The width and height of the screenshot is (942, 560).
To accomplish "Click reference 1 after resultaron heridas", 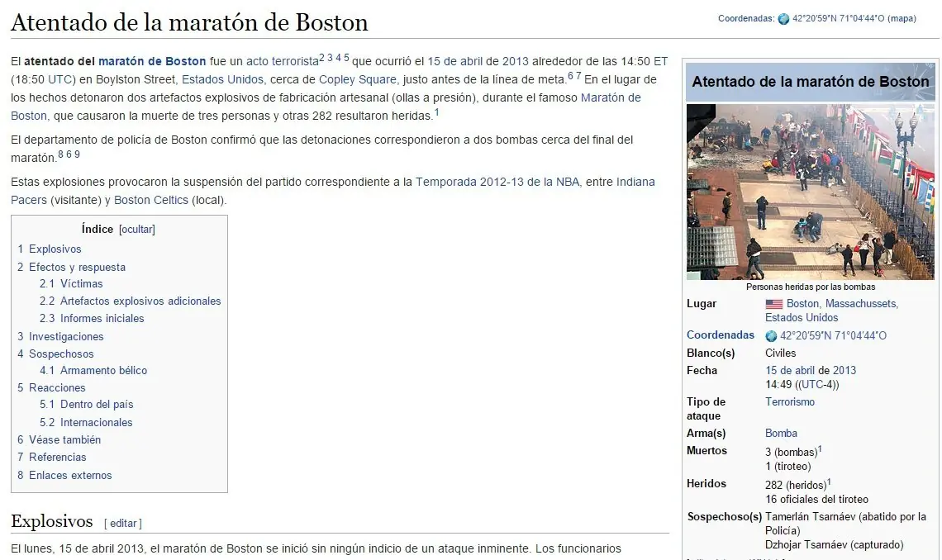I will point(437,112).
